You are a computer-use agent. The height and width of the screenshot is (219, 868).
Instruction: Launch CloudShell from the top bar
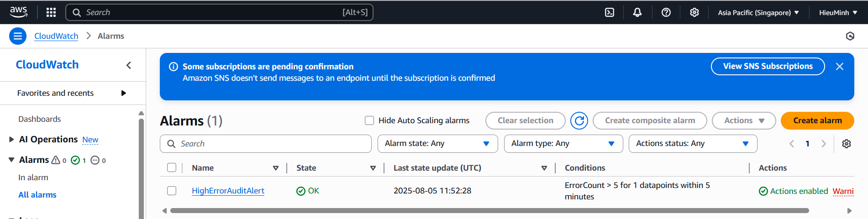610,12
